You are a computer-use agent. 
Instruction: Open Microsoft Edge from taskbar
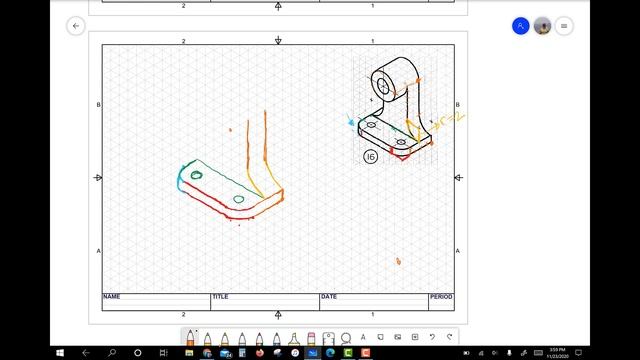pyautogui.click(x=330, y=353)
